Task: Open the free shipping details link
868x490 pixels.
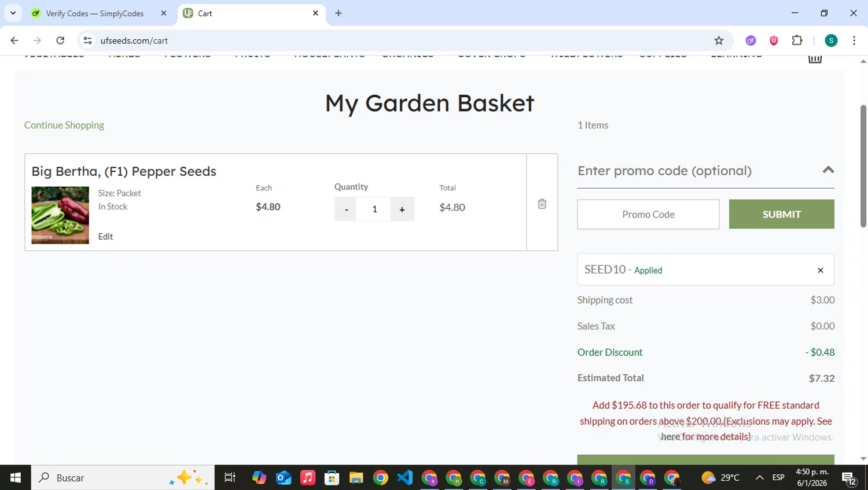Action: (671, 437)
